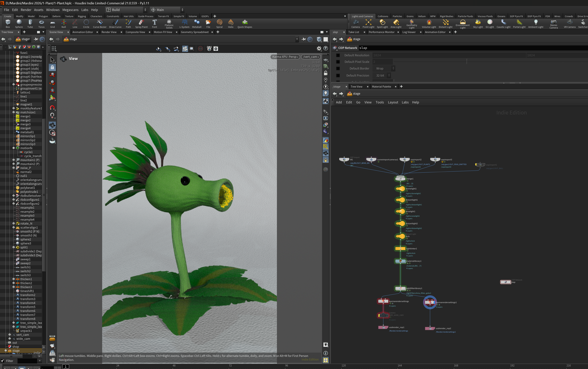Toggle the lightbulb icon on viewport right toolbar
This screenshot has height=369, width=588.
(x=326, y=94)
